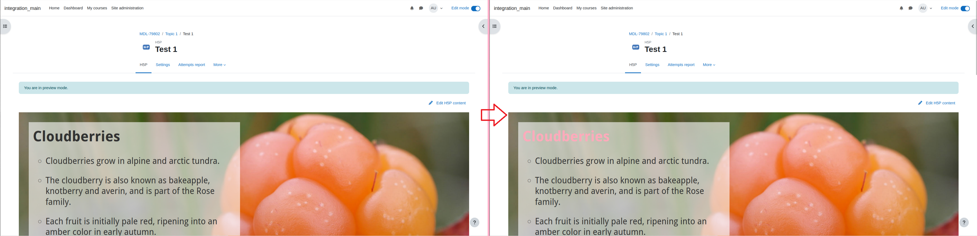Toggle Edit mode switch on right page
This screenshot has width=980, height=236.
(965, 8)
